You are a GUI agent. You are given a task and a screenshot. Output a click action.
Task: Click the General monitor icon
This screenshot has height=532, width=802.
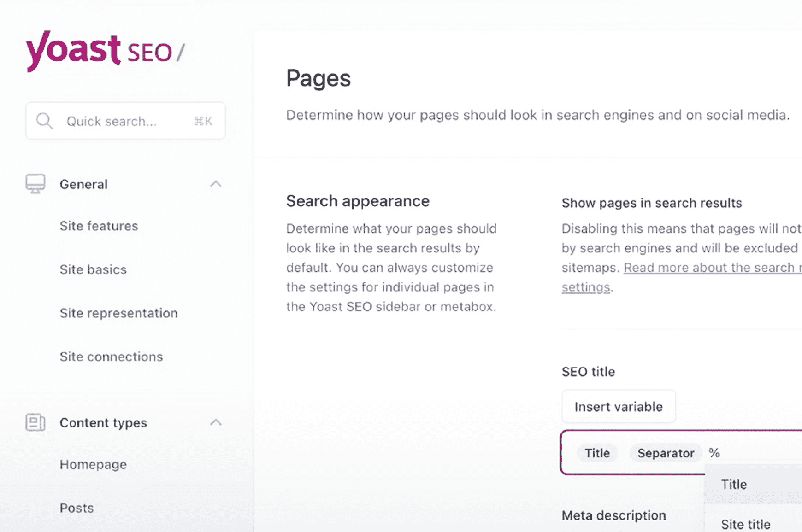[35, 184]
